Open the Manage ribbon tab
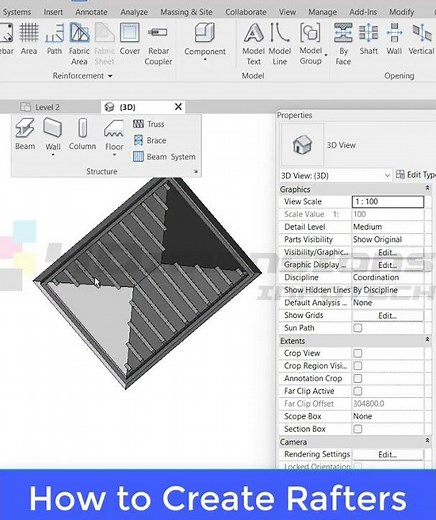Image resolution: width=436 pixels, height=520 pixels. (x=322, y=12)
